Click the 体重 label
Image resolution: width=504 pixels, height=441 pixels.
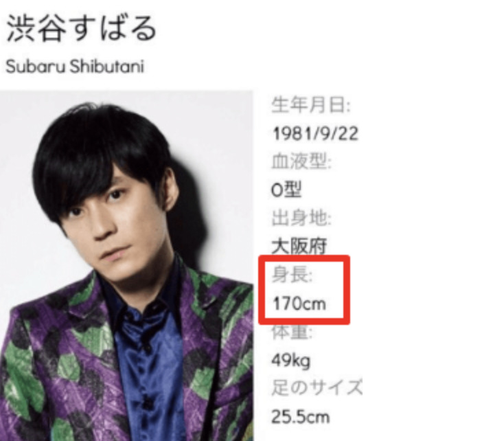(292, 332)
